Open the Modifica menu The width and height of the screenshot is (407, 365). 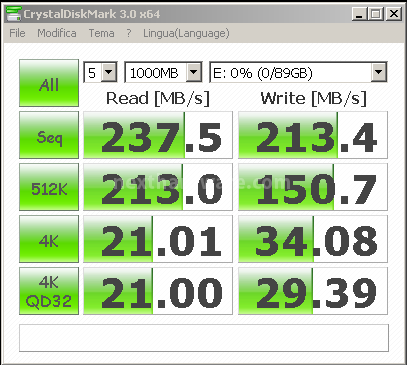[x=57, y=33]
